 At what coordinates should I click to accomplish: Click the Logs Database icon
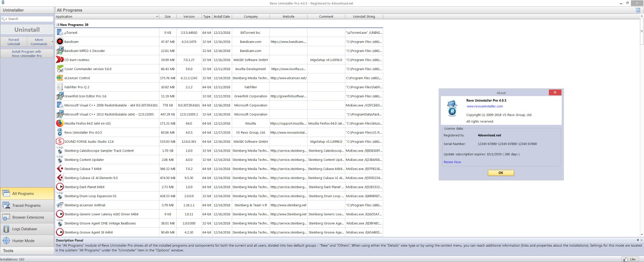tap(6, 229)
